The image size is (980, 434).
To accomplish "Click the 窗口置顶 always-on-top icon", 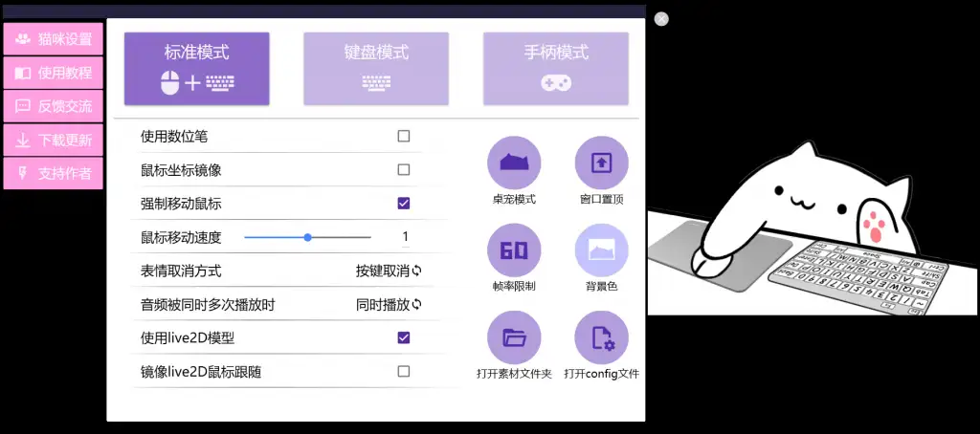I will (x=601, y=163).
